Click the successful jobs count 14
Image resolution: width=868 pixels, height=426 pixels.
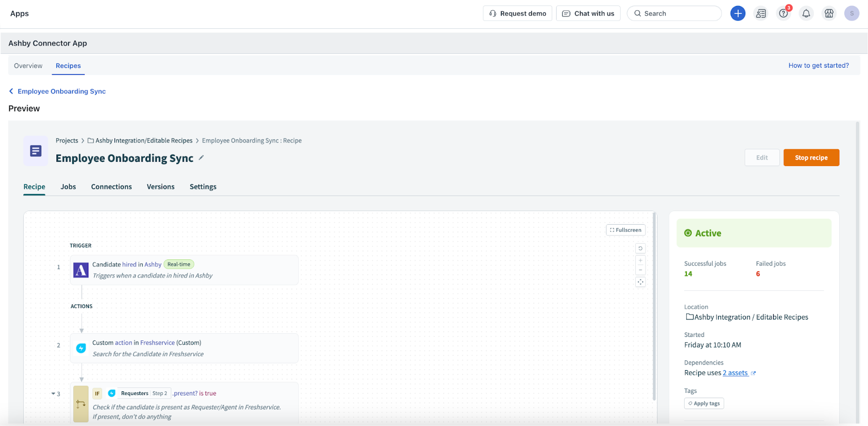[x=688, y=274]
